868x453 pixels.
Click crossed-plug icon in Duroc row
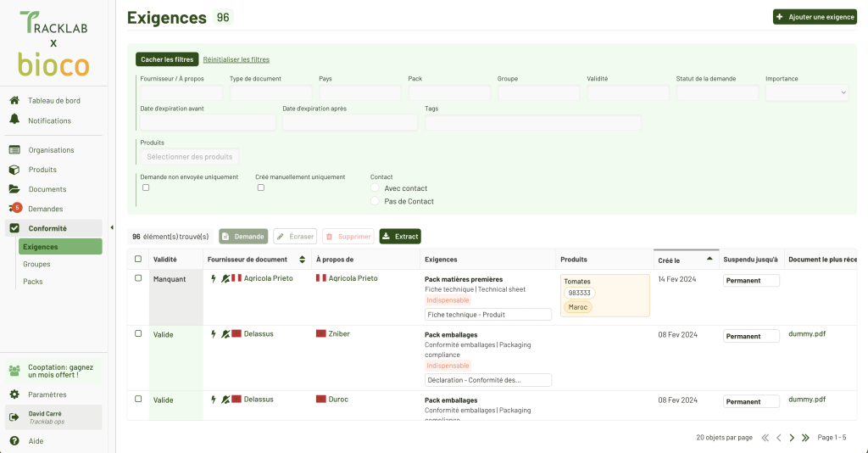point(225,400)
